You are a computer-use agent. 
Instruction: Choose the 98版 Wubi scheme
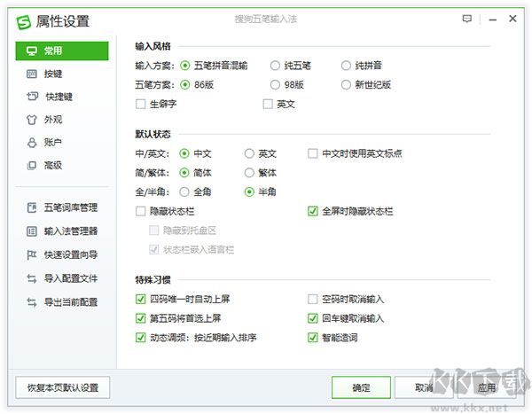[x=275, y=84]
